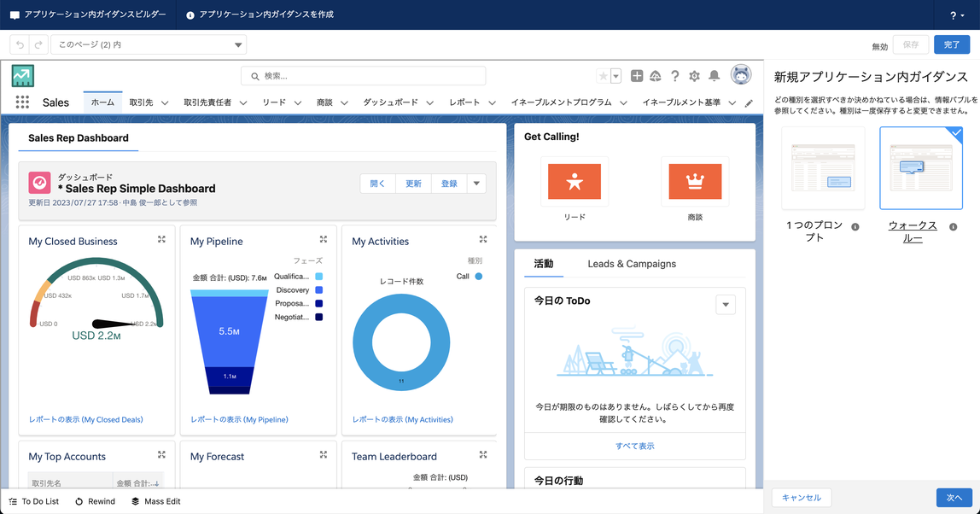Expand the リード tab chevron
This screenshot has width=980, height=514.
[297, 103]
